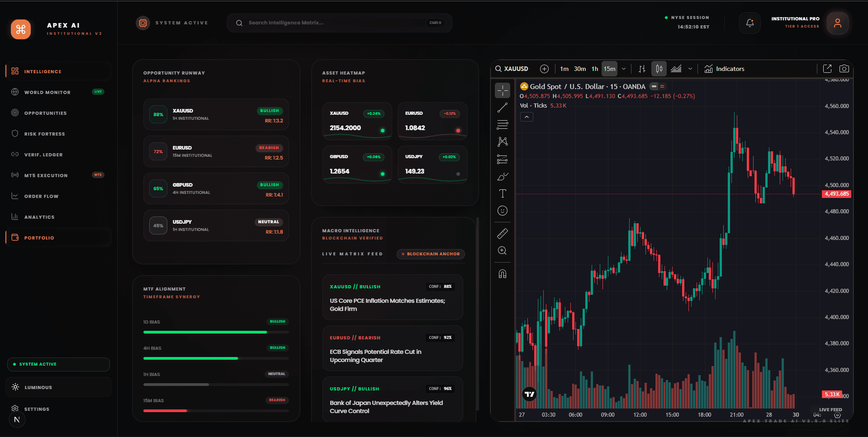Open the Intelligence sidebar section

pos(59,71)
